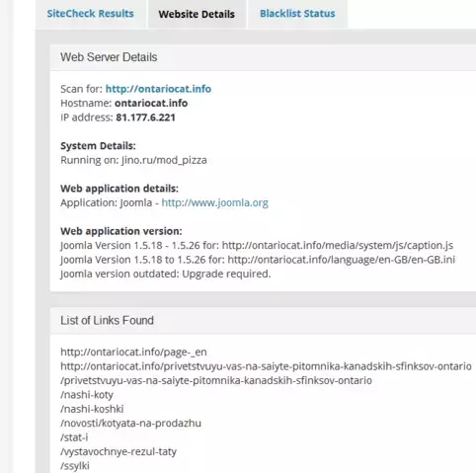Viewport: 476px width, 473px height.
Task: Click the /nashi-koty link entry
Action: point(87,395)
